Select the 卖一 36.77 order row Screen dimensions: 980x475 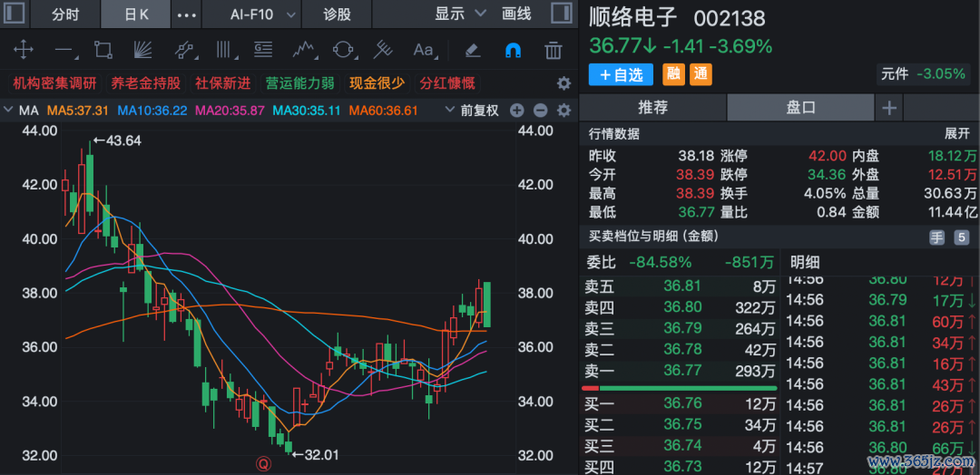pyautogui.click(x=680, y=372)
